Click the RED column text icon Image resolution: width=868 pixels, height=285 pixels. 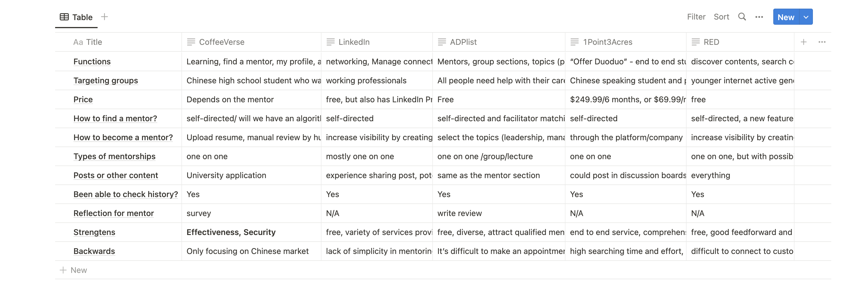point(695,42)
